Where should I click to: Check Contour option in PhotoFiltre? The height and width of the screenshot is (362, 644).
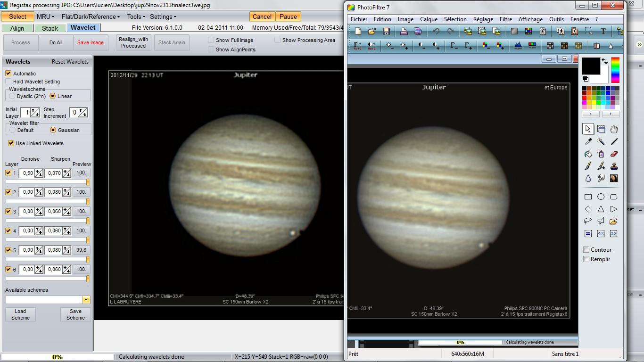(586, 250)
